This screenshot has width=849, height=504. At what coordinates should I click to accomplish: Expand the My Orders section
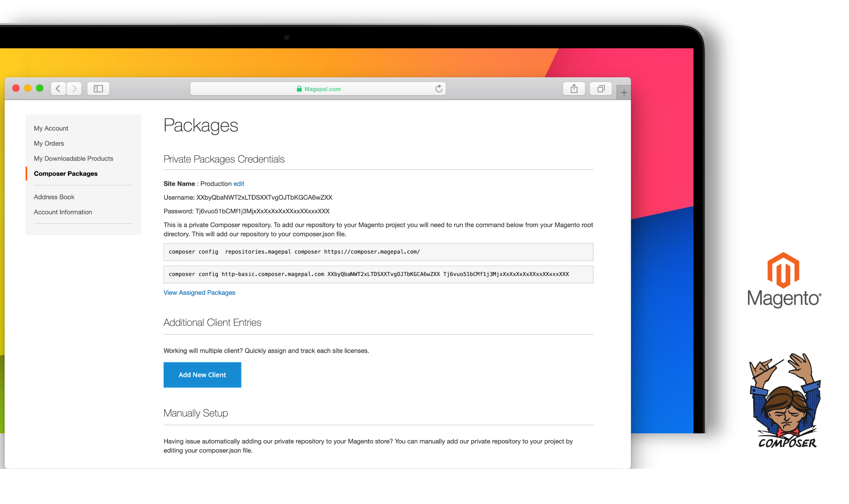[49, 143]
